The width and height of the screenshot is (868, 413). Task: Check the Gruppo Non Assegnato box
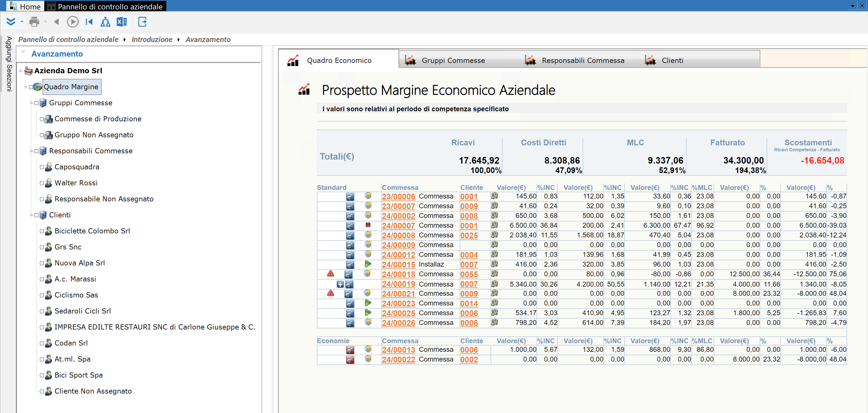point(42,135)
